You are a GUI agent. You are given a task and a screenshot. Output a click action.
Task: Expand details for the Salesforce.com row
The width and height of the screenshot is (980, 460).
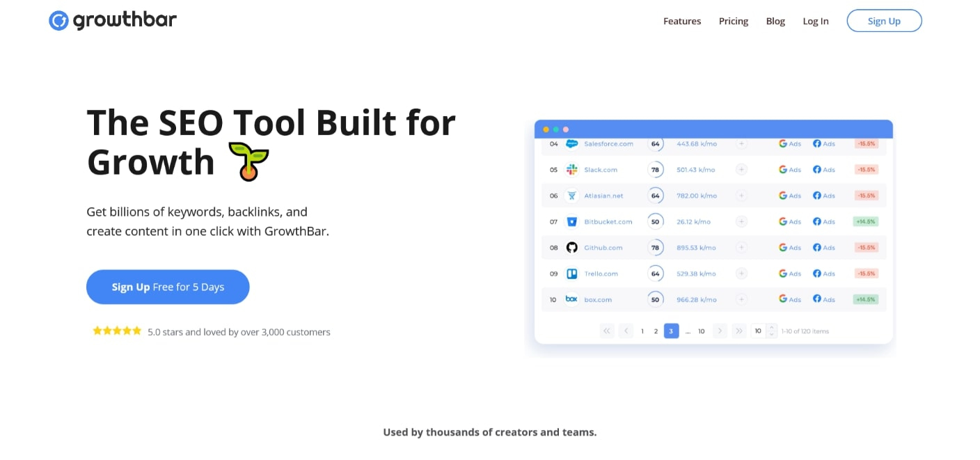coord(741,143)
